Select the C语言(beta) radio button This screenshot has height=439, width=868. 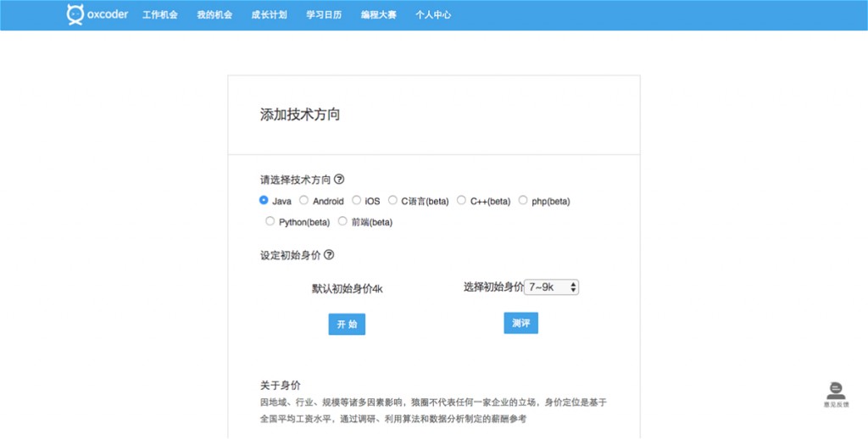pyautogui.click(x=392, y=201)
